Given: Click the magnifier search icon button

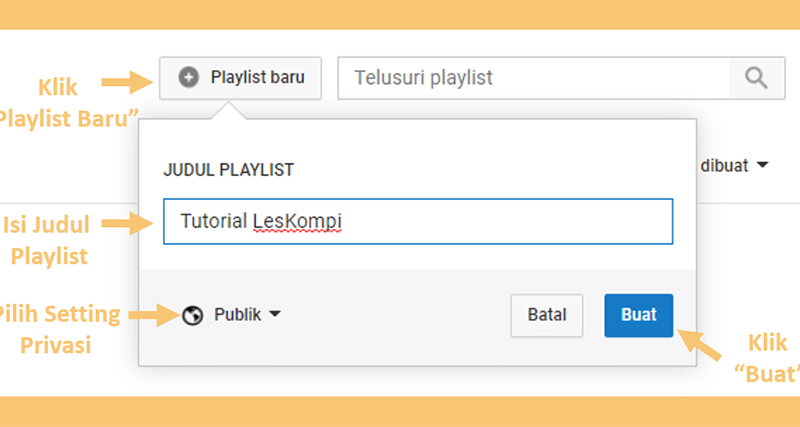Looking at the screenshot, I should (x=757, y=78).
